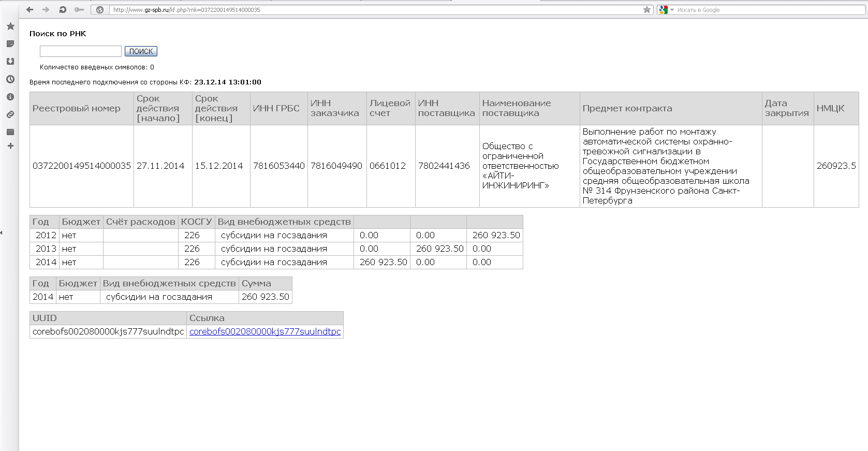The height and width of the screenshot is (451, 868).
Task: Click the 'НМЦК' column header
Action: tap(836, 108)
